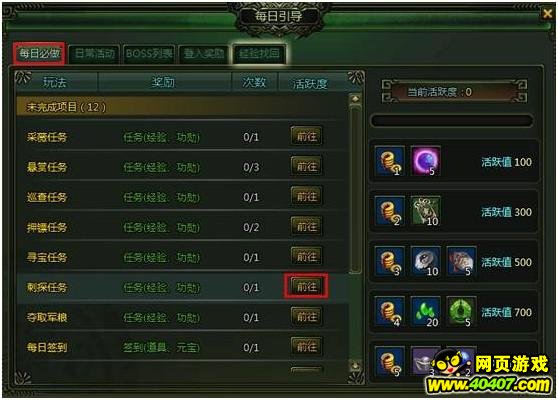558x400 pixels.
Task: Open the BOSS列表 tab
Action: coord(149,54)
